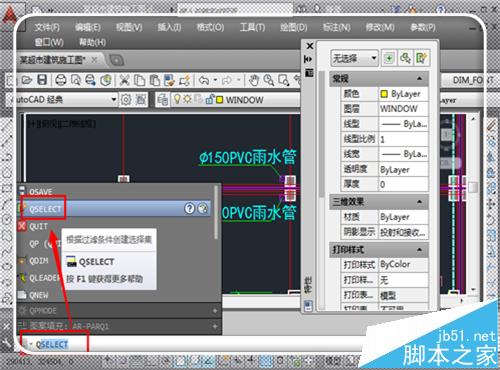Save the drawing with the floppy disk icon
500x370 pixels.
[x=42, y=80]
